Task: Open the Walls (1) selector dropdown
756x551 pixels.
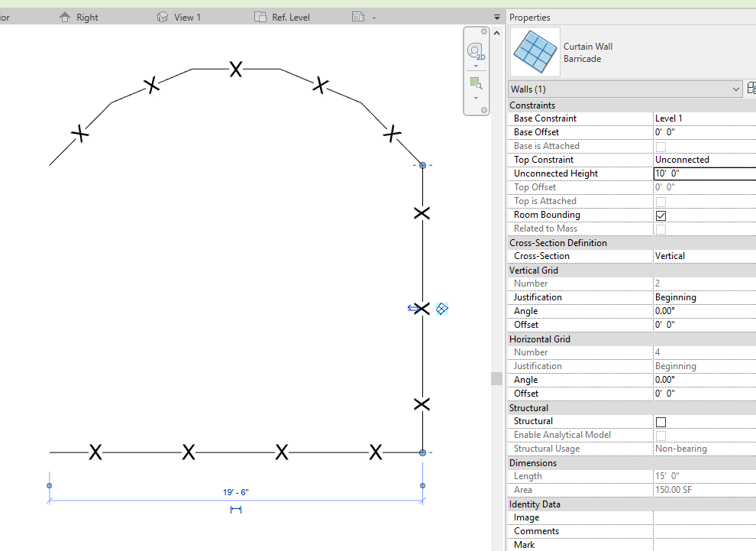Action: click(x=735, y=89)
